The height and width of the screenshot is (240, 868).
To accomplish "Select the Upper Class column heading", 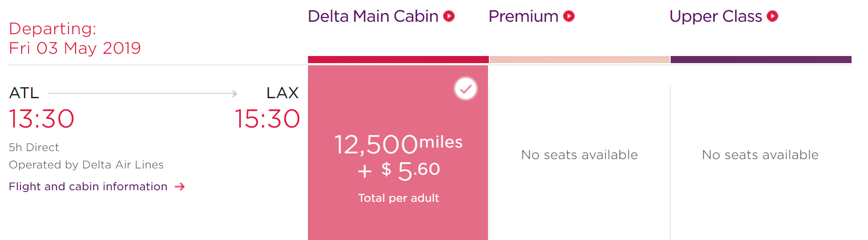I will tap(716, 16).
